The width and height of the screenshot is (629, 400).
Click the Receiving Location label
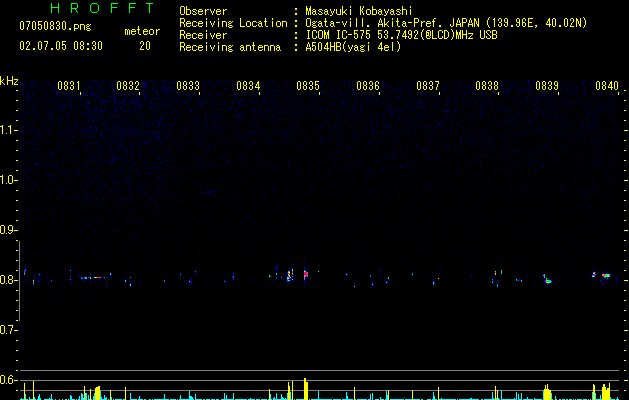pyautogui.click(x=233, y=23)
